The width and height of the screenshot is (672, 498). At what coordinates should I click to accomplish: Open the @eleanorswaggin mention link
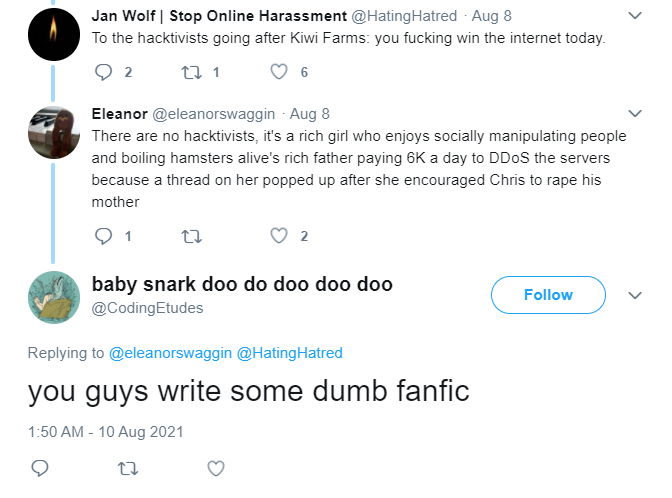point(169,352)
